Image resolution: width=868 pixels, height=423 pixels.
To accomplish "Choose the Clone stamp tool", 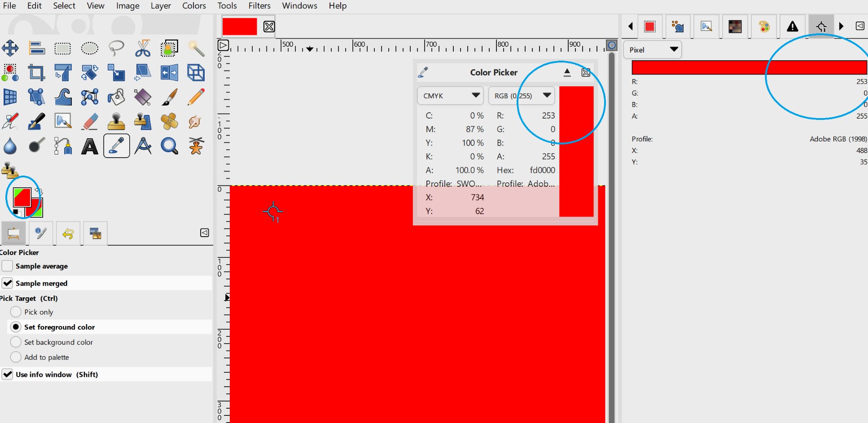I will (x=116, y=122).
